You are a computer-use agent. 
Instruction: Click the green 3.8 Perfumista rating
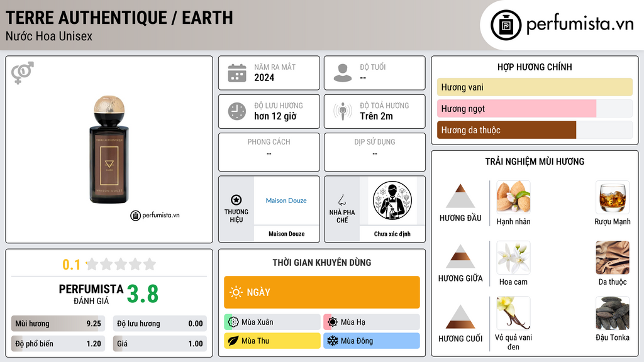(143, 294)
